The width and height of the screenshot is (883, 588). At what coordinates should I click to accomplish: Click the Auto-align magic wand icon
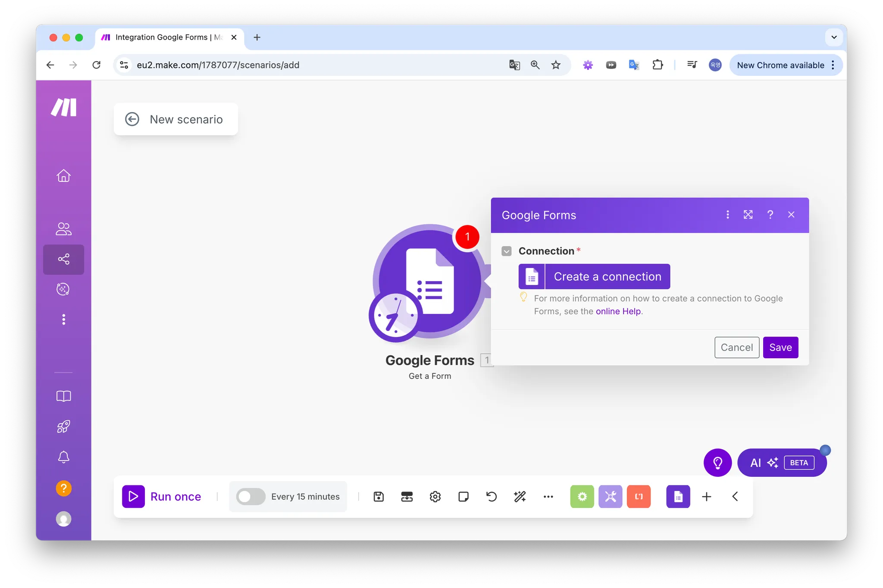pyautogui.click(x=520, y=497)
